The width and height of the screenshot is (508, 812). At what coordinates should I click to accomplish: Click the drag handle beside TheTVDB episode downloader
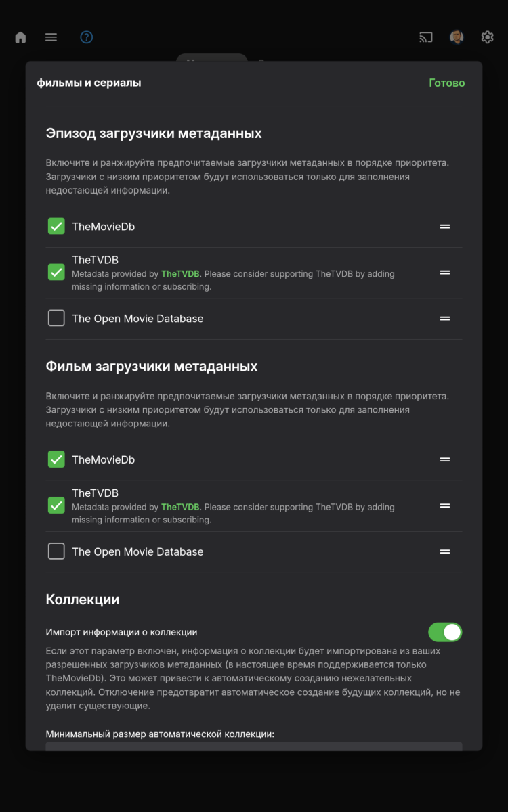(445, 273)
